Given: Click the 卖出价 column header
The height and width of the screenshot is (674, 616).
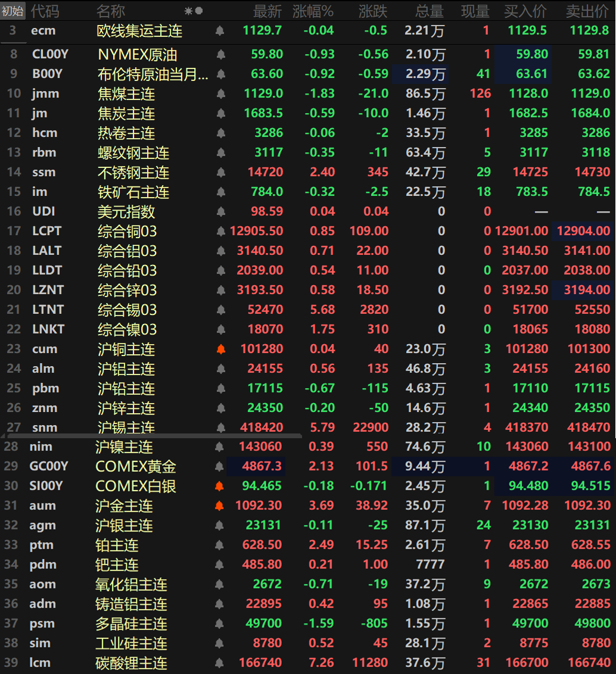Looking at the screenshot, I should [x=587, y=11].
